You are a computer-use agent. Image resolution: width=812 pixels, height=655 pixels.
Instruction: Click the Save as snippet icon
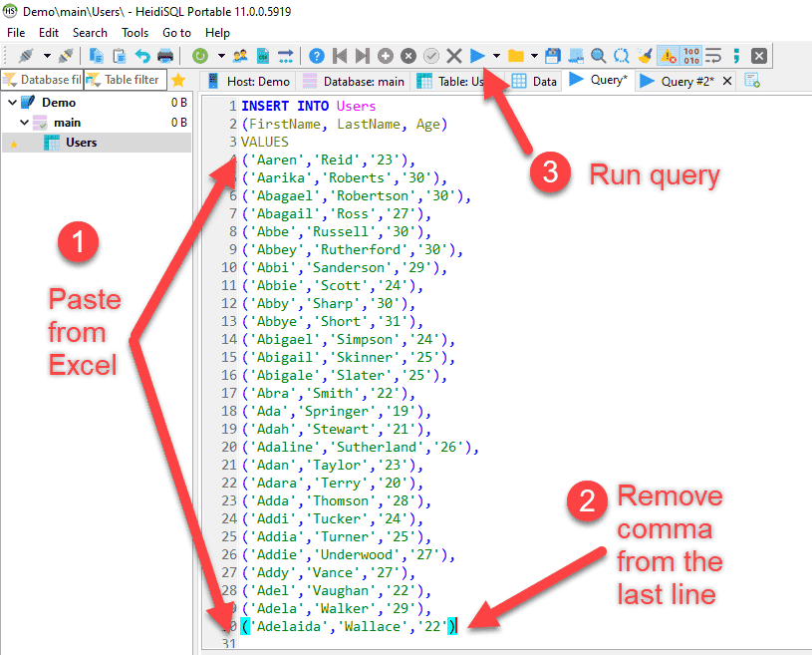(575, 56)
